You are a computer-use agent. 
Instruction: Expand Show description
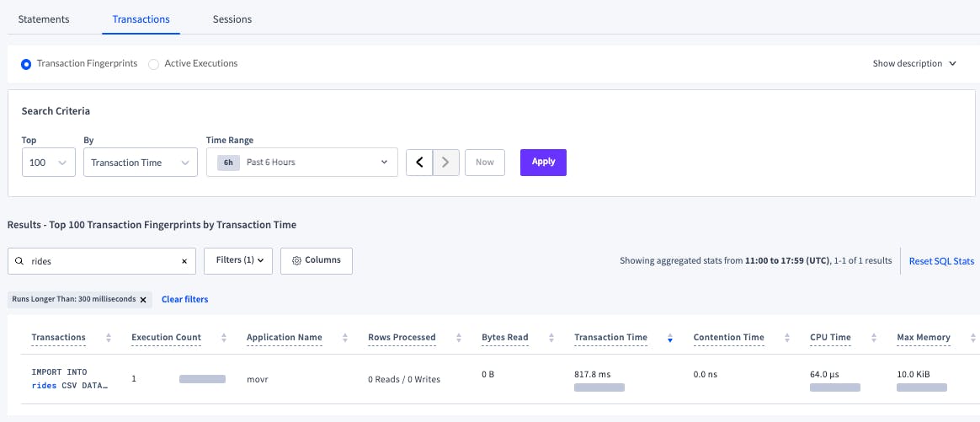(914, 64)
